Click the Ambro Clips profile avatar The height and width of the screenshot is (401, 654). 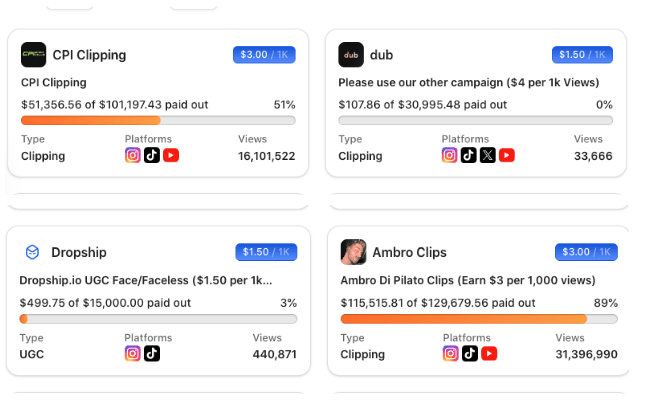352,252
